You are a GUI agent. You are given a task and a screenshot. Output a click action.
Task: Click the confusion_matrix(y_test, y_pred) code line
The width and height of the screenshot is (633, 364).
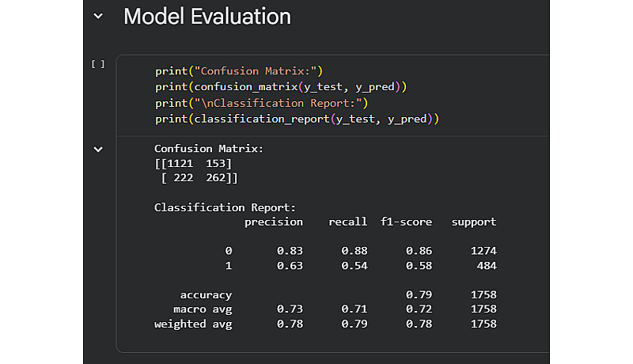tap(281, 87)
